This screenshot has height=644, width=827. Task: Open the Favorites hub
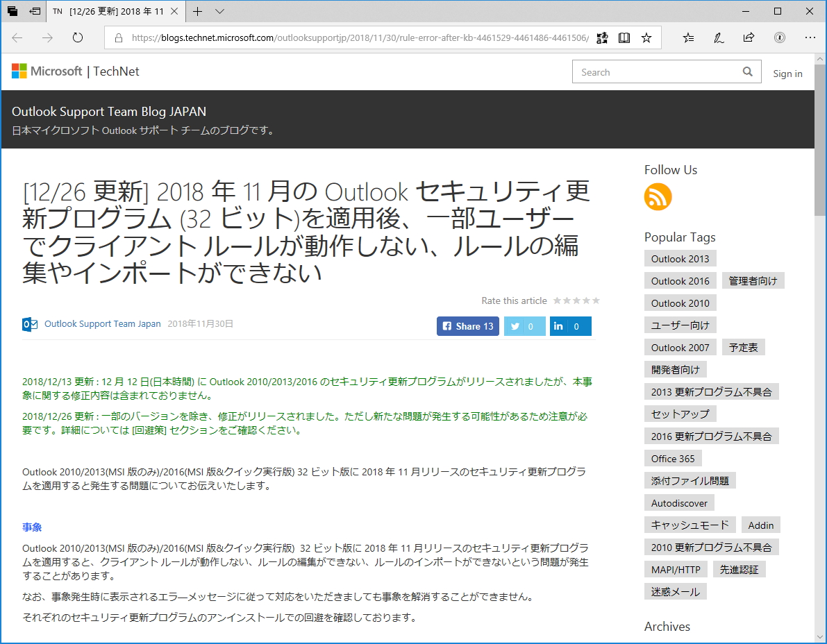pyautogui.click(x=688, y=38)
